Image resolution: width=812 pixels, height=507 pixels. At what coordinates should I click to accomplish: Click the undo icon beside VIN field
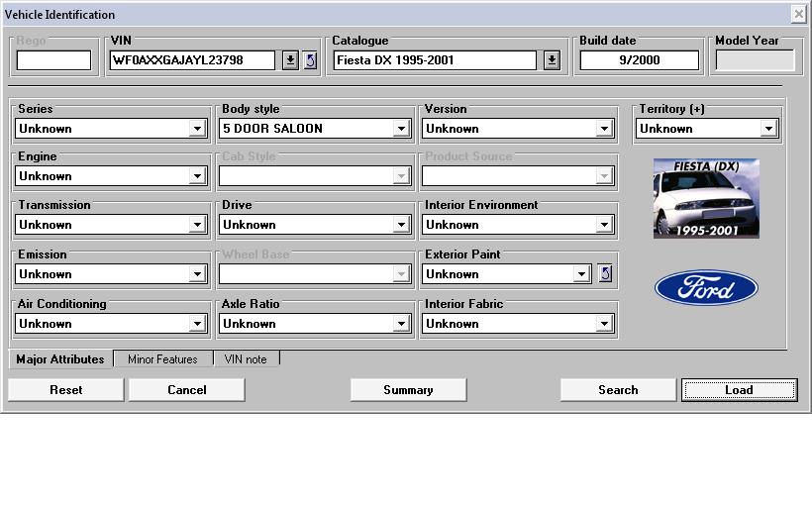[x=309, y=60]
